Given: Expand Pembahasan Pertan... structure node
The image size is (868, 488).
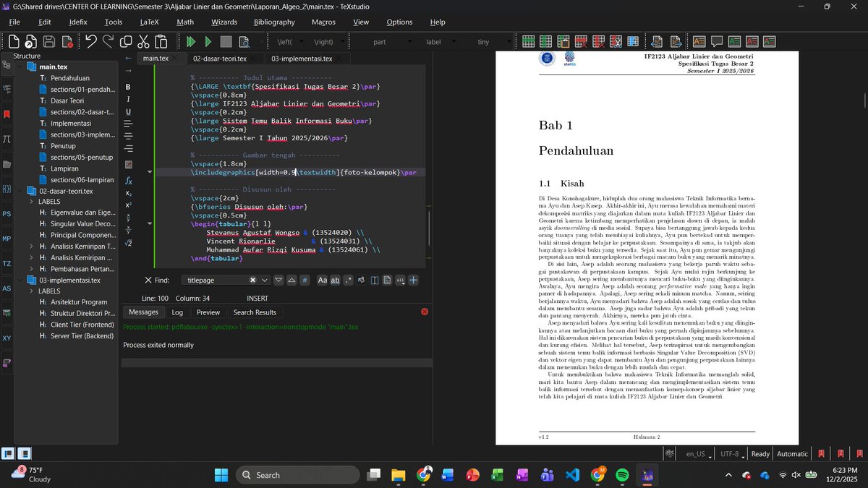Looking at the screenshot, I should [x=31, y=269].
